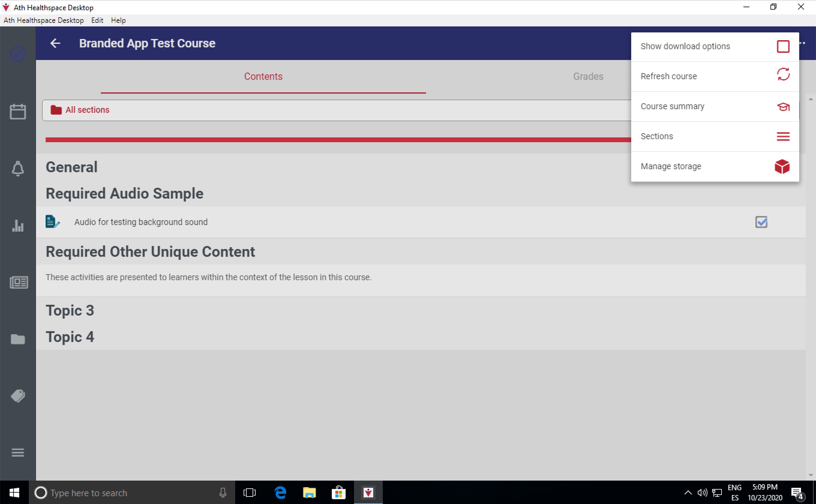Toggle completion checkbox for Audio activity

(761, 222)
